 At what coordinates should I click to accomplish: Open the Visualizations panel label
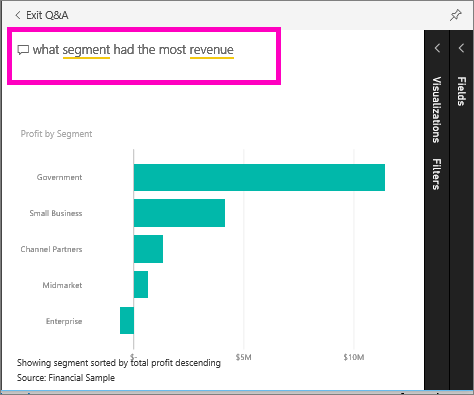click(x=437, y=110)
